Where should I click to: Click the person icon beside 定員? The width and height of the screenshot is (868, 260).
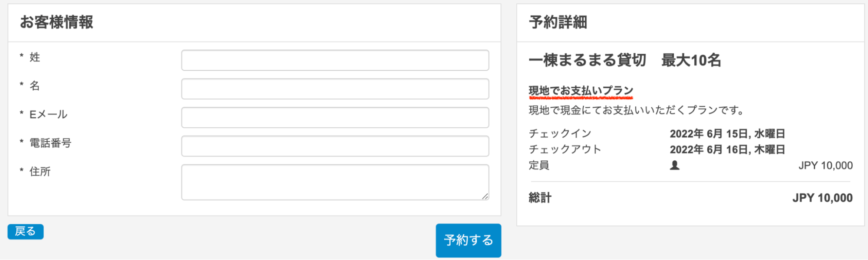pos(674,166)
